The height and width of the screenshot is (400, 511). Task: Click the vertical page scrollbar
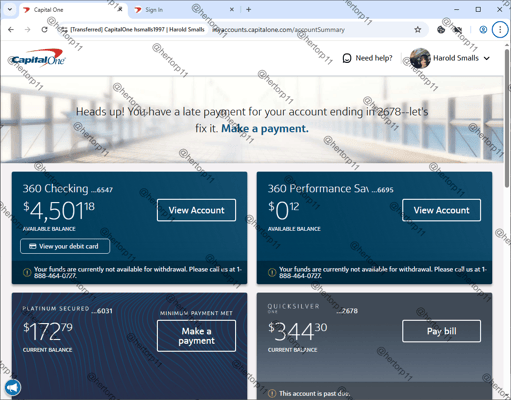click(x=507, y=118)
